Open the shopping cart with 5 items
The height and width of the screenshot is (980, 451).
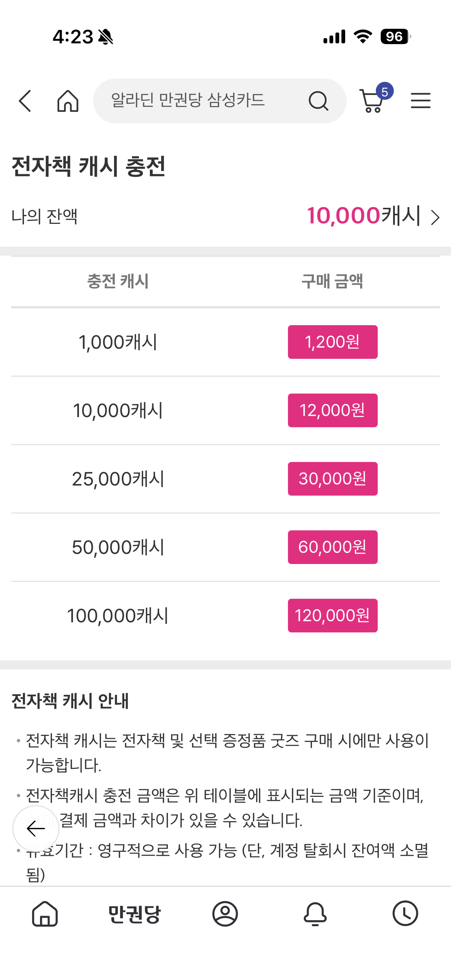tap(372, 100)
